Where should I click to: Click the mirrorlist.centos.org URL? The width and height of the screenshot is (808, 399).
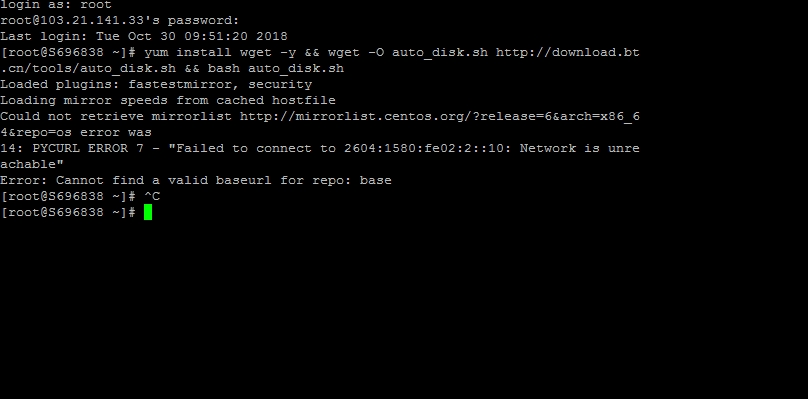[x=440, y=117]
